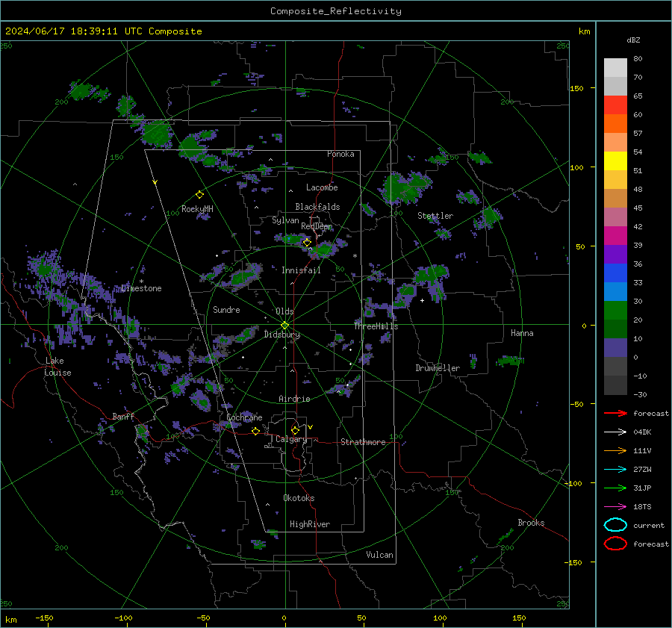
Task: Click the red forecast ellipse legend icon
Action: (x=615, y=544)
